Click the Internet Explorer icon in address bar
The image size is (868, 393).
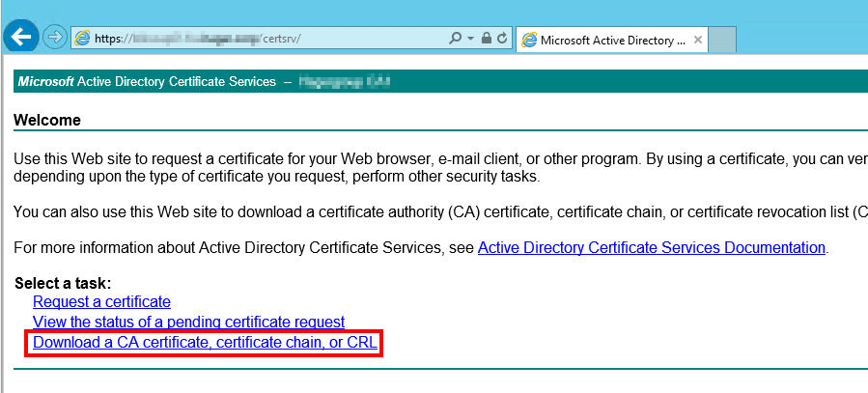click(x=82, y=39)
